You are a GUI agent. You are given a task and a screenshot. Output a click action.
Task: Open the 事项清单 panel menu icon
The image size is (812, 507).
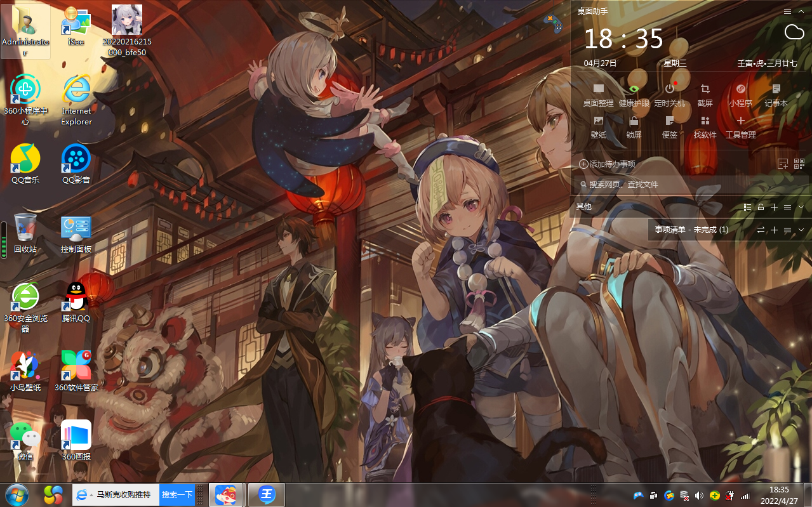787,230
